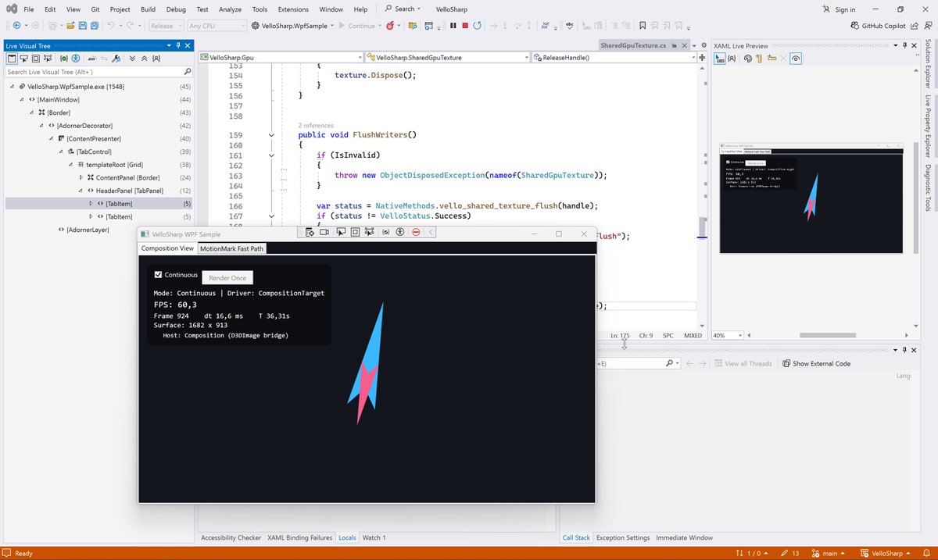
Task: Open the ReleaseHandle() member dropdown
Action: 614,57
